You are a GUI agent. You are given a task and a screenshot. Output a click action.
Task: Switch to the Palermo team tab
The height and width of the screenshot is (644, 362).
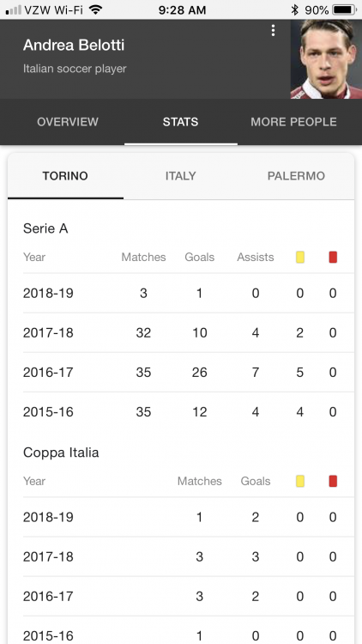[296, 176]
